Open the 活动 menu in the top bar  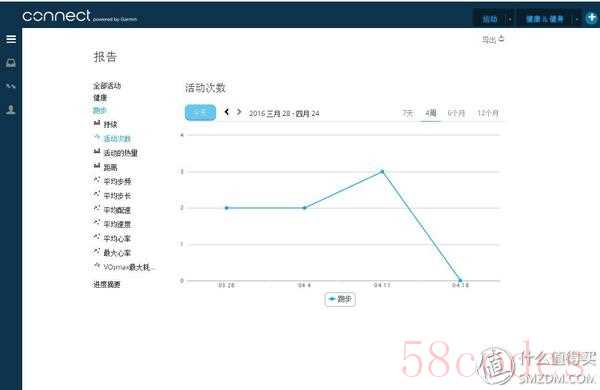pyautogui.click(x=490, y=19)
